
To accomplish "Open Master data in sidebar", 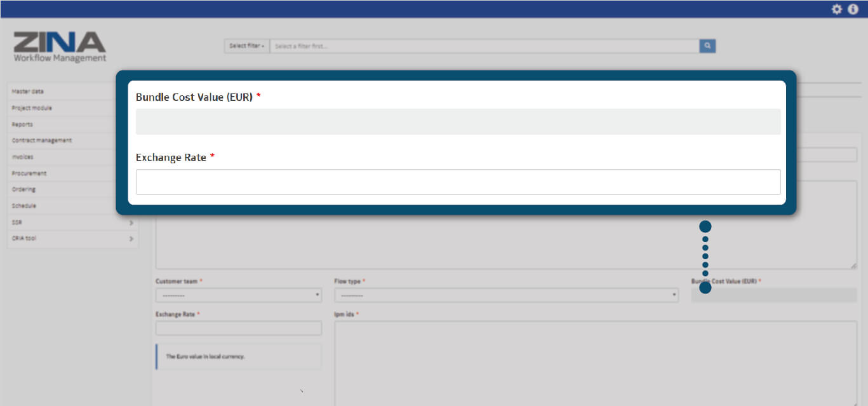I will click(28, 91).
